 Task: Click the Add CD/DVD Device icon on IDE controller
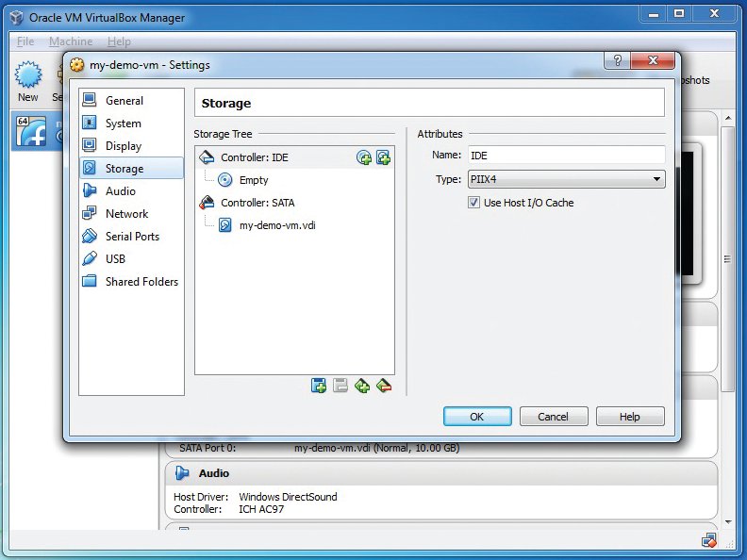point(364,157)
